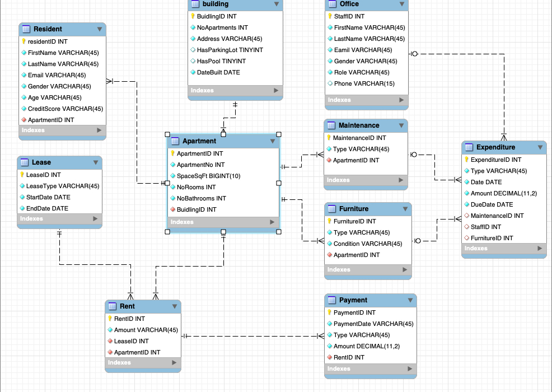This screenshot has width=552, height=392.
Task: Select the MaintenanceID key icon in Maintenance table
Action: click(329, 138)
